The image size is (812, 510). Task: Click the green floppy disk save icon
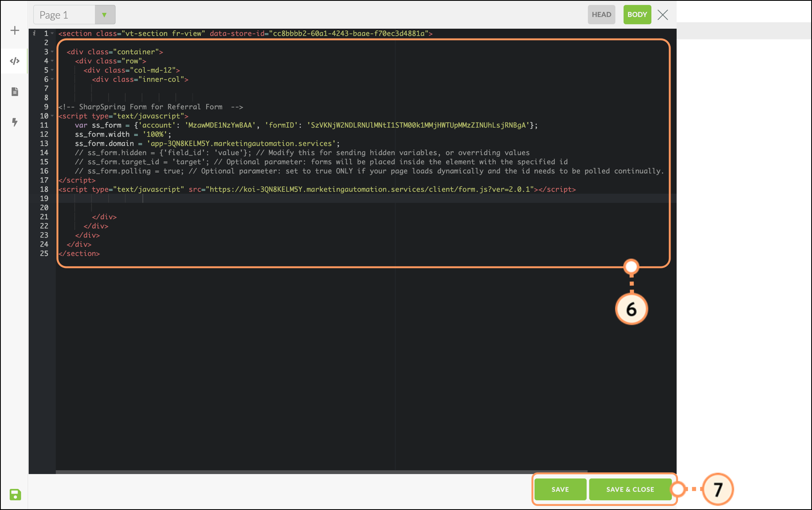click(15, 494)
